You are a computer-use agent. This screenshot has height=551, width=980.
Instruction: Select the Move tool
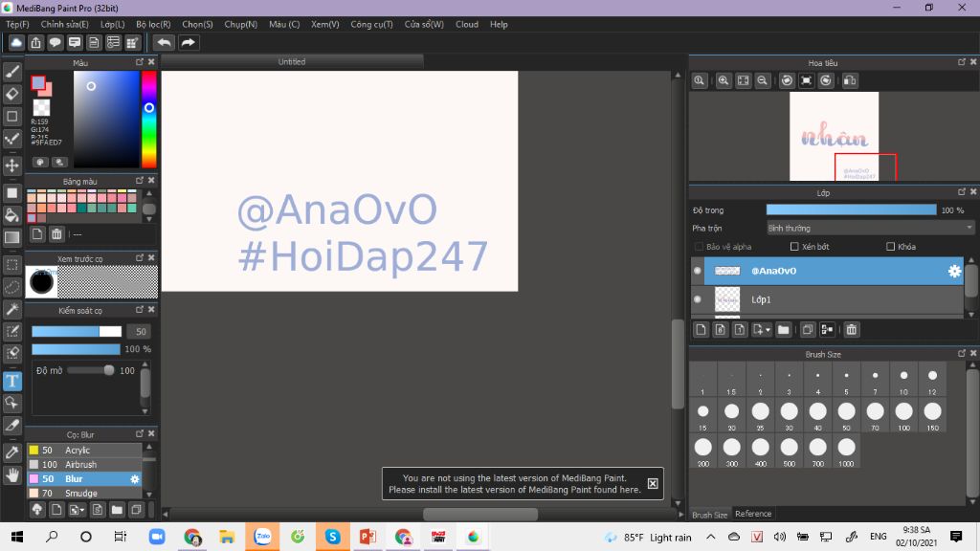[11, 165]
